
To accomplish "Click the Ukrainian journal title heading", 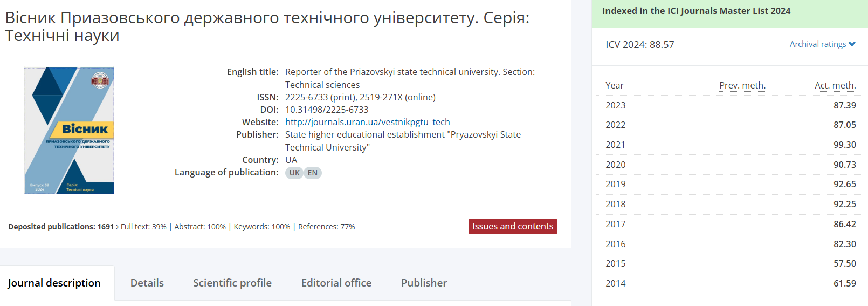I will 267,26.
